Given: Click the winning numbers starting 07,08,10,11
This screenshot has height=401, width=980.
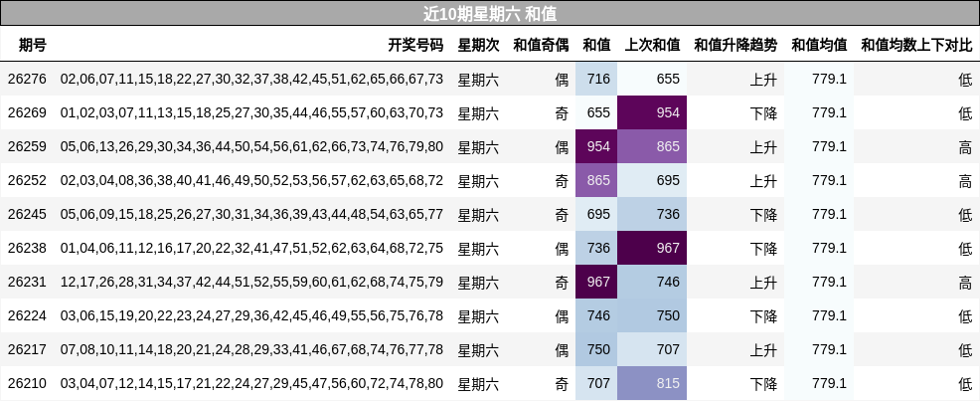Looking at the screenshot, I should pos(251,349).
